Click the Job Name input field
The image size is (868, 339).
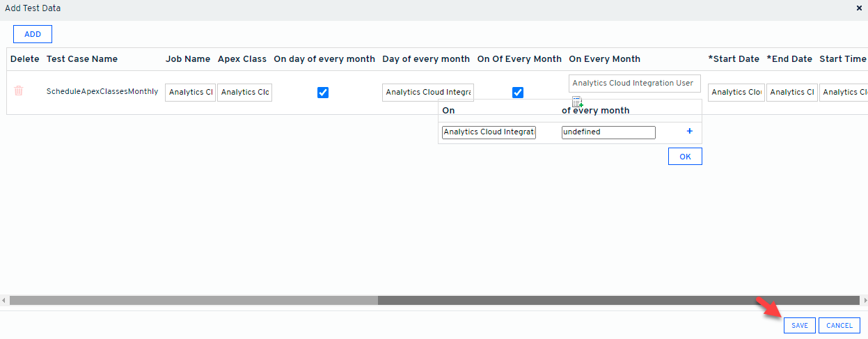tap(190, 93)
